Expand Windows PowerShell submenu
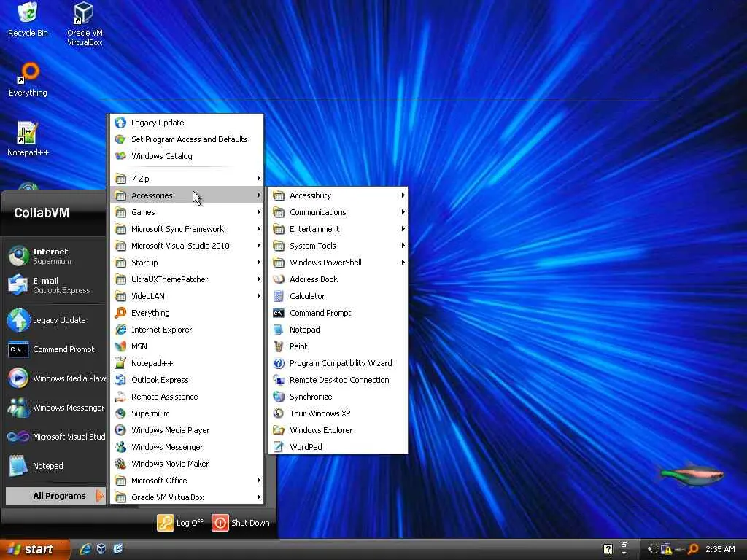747x560 pixels. click(338, 262)
